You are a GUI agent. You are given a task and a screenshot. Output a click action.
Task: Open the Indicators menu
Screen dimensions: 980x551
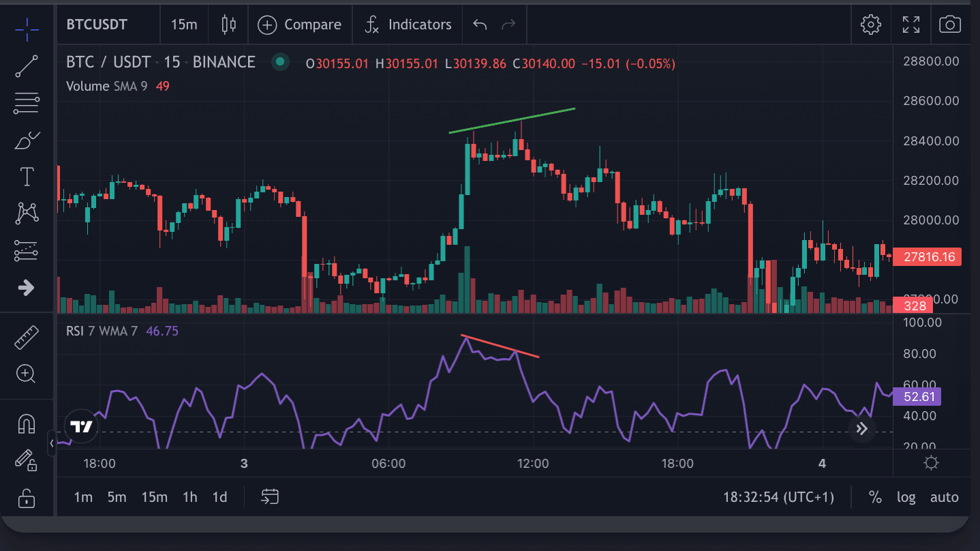(408, 25)
